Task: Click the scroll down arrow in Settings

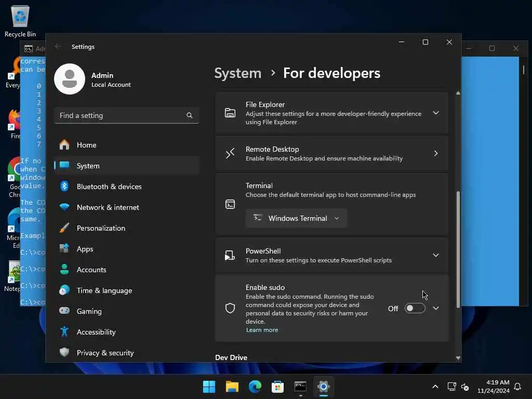Action: tap(458, 358)
